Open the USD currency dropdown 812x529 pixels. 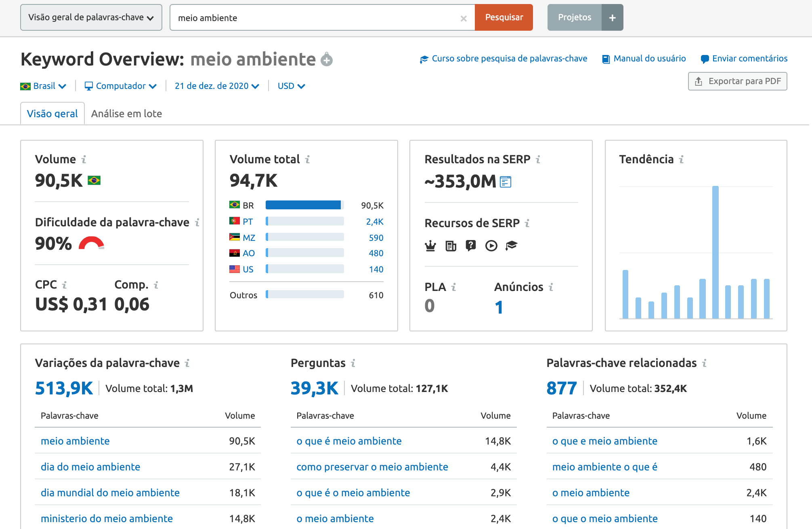click(x=291, y=86)
